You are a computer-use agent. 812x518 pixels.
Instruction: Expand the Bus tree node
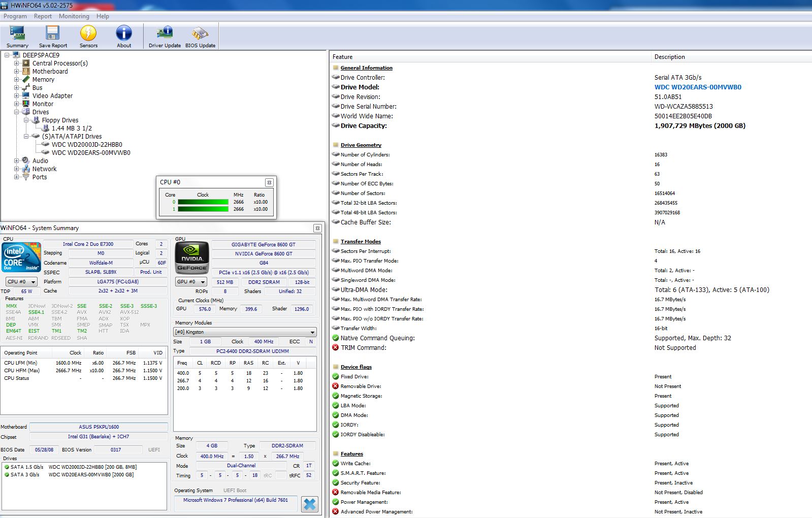(x=17, y=88)
